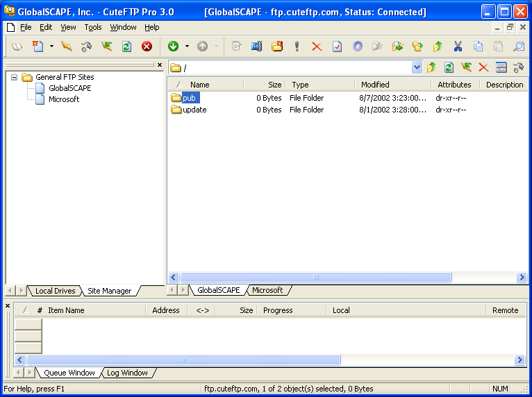This screenshot has height=397, width=532.
Task: Click the blue gear icon in toolbar
Action: pyautogui.click(x=358, y=46)
